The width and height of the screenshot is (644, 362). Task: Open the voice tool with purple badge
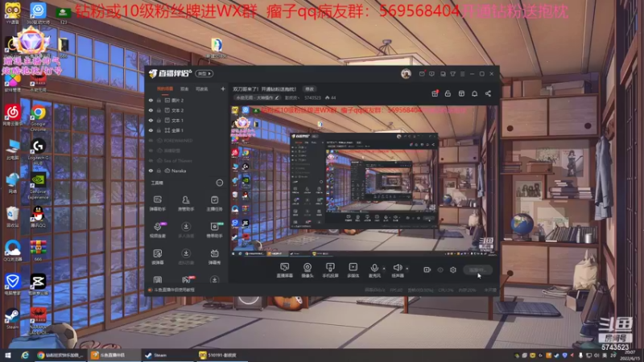[x=157, y=229]
